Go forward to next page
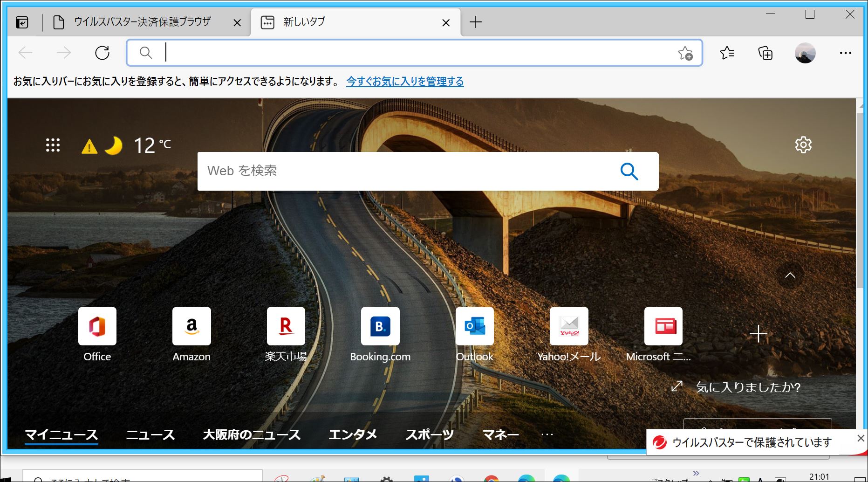Screen dimensions: 868x482 [63, 53]
